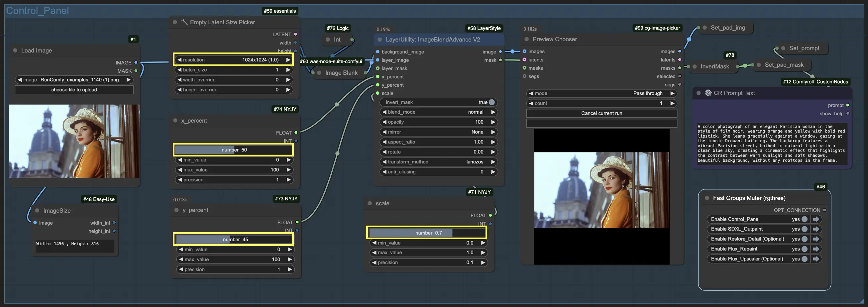
Task: Toggle Enable Flux_Repaint switch
Action: pyautogui.click(x=805, y=249)
